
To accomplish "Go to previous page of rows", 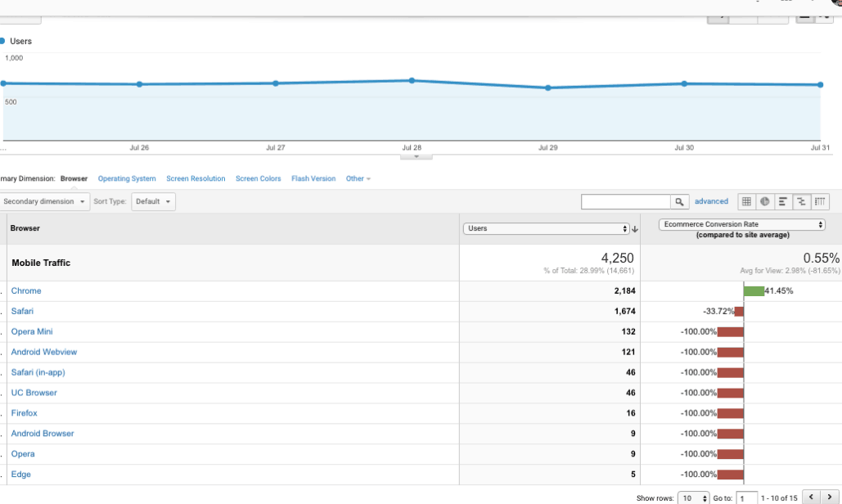I will click(x=811, y=497).
